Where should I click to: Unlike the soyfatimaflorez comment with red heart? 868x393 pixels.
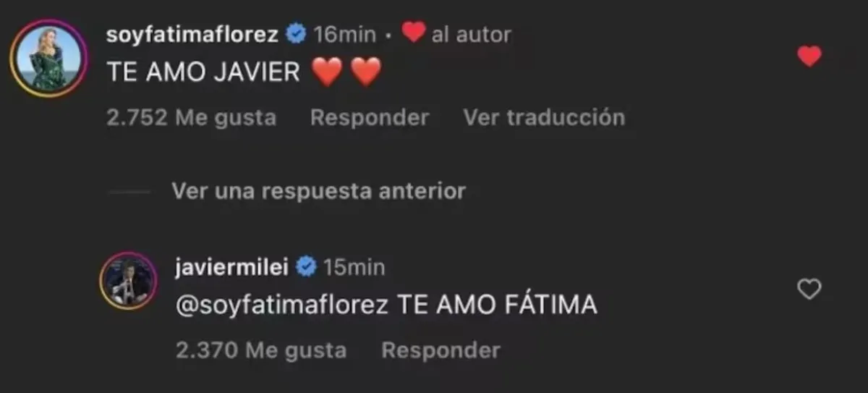[x=809, y=56]
